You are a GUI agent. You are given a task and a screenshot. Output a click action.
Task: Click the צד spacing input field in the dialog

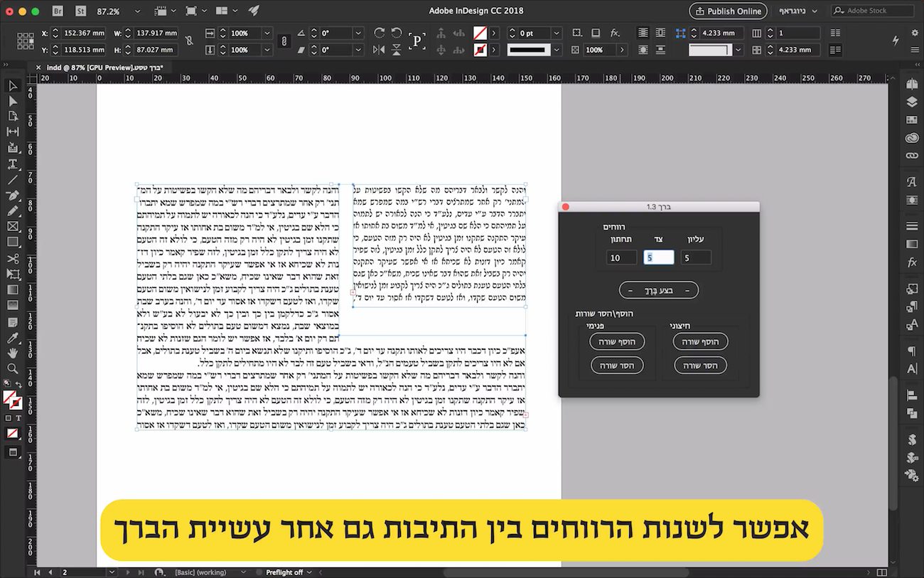[658, 257]
